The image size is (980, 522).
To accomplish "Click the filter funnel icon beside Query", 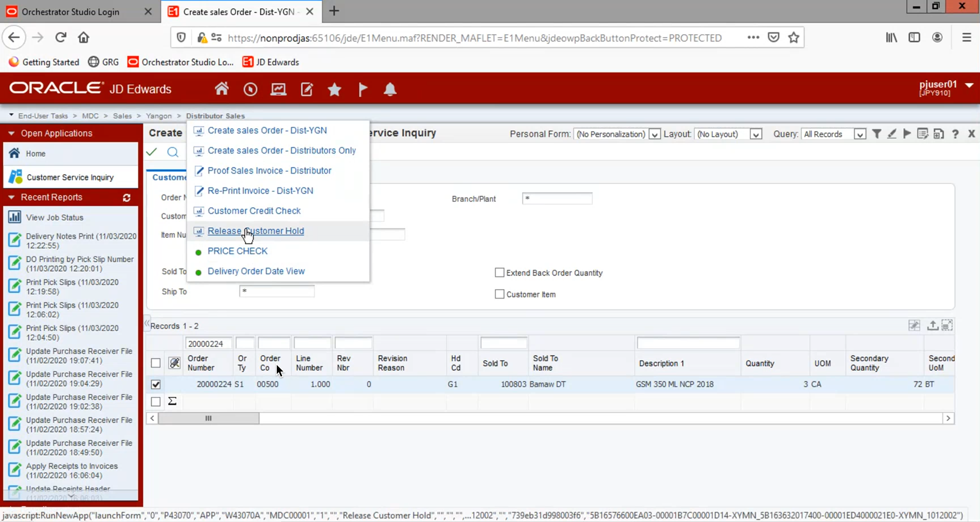I will coord(876,134).
